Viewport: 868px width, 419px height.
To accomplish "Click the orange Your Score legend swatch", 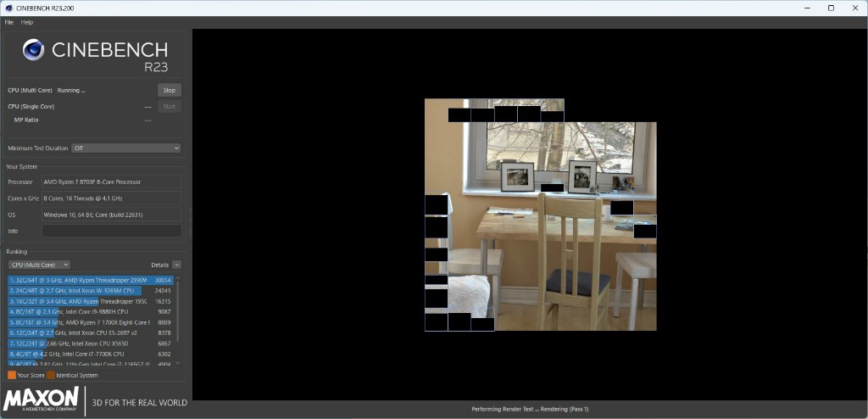I will [x=12, y=375].
